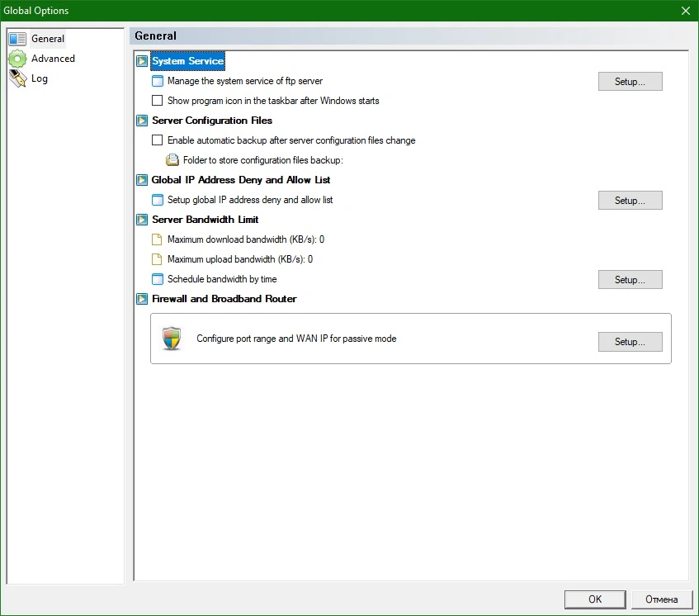Open Setup for ftp server system service

coord(630,82)
